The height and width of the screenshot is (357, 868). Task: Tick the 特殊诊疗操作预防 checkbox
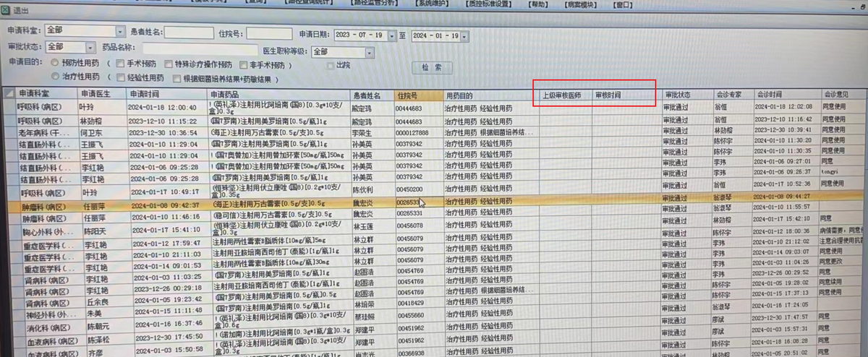168,64
